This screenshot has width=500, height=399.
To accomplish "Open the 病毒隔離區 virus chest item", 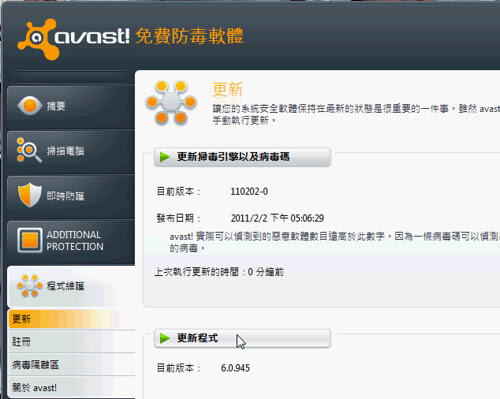I will [71, 364].
